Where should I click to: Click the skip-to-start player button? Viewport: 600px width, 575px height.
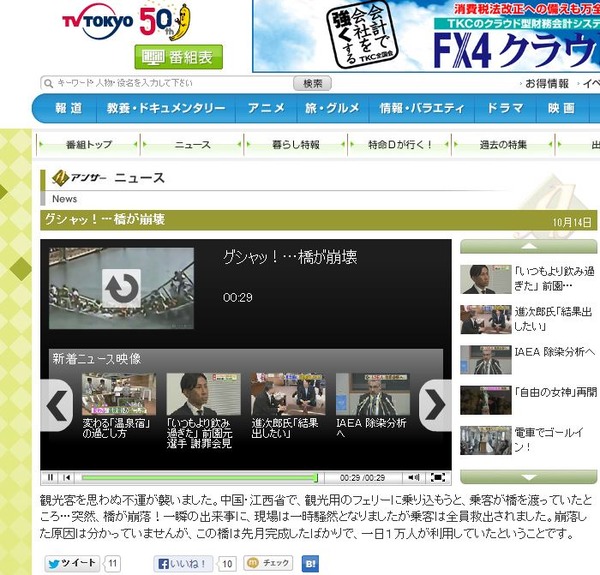click(67, 477)
